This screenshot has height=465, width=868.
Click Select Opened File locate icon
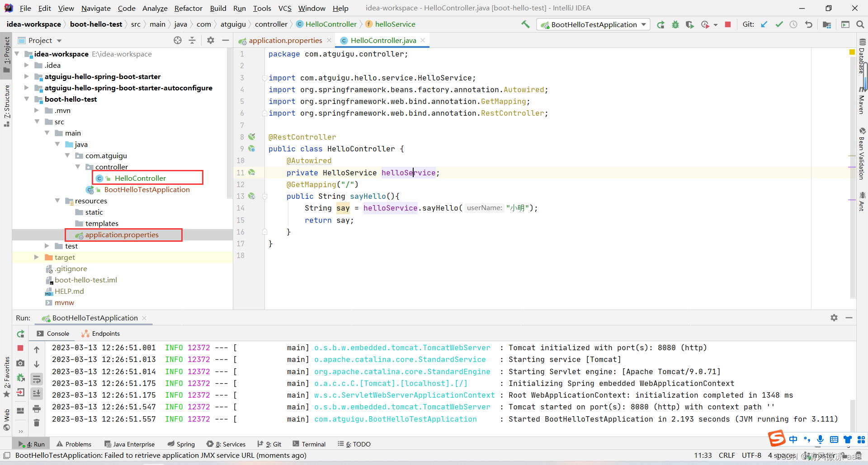click(178, 40)
